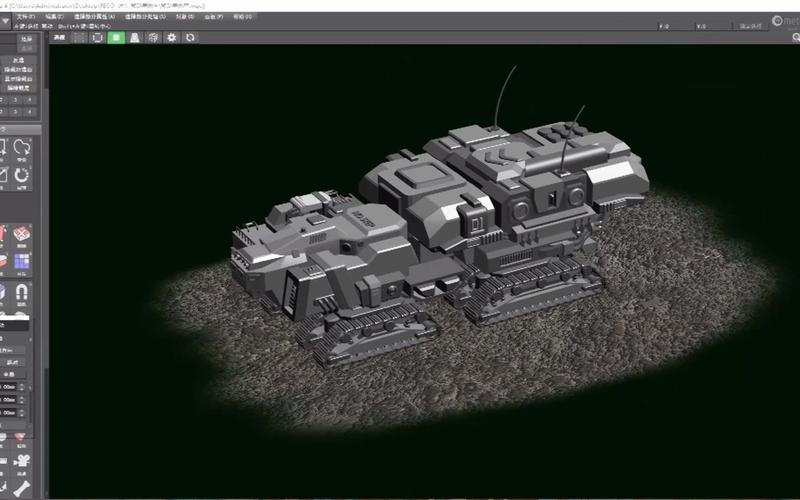Click the 3D cube icon in viewport toolbar

point(153,37)
